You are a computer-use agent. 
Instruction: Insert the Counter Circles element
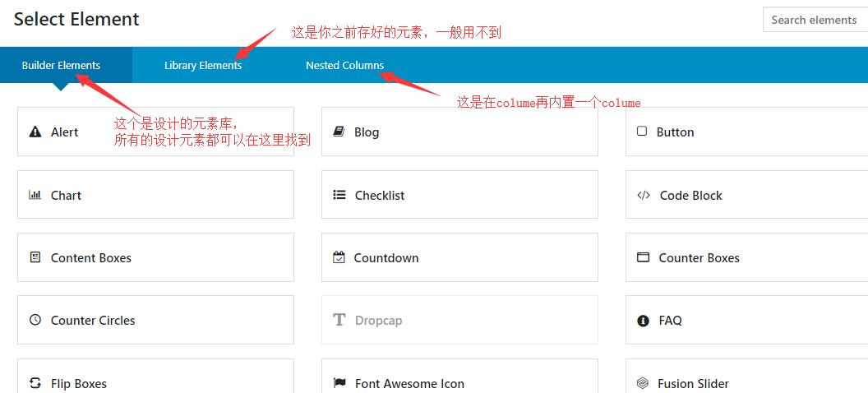coord(155,320)
